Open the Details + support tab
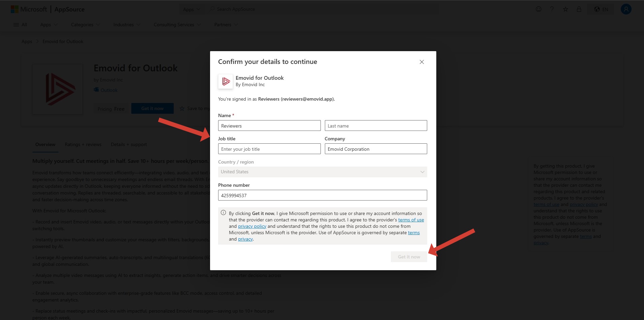 (x=129, y=144)
